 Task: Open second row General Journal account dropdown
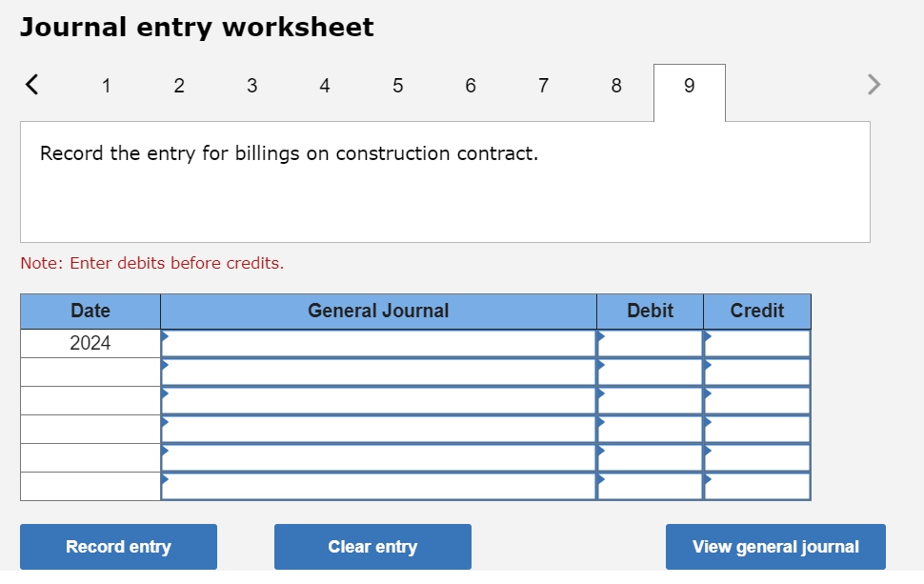(378, 373)
